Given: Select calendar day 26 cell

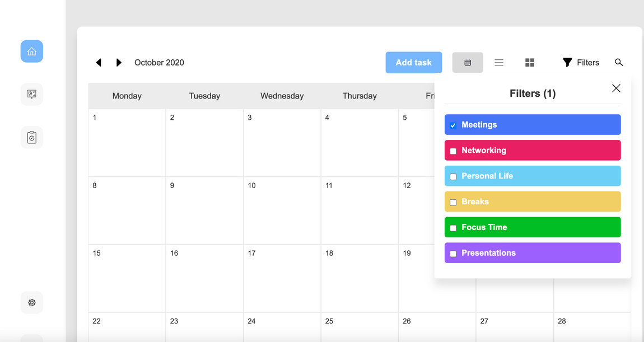Looking at the screenshot, I should [x=437, y=327].
